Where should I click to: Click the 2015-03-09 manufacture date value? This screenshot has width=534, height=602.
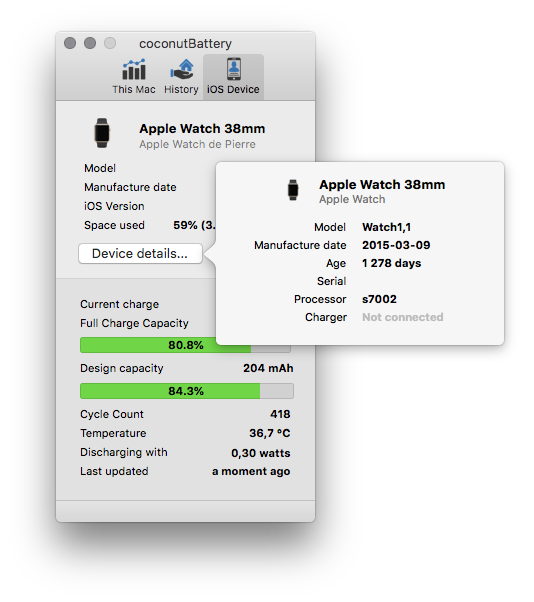click(x=396, y=245)
